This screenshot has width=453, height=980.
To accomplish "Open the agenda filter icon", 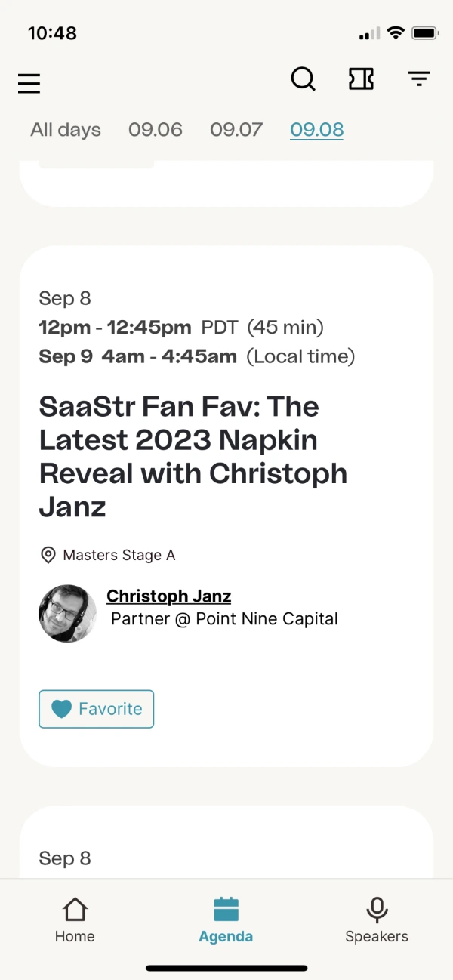I will coord(419,79).
